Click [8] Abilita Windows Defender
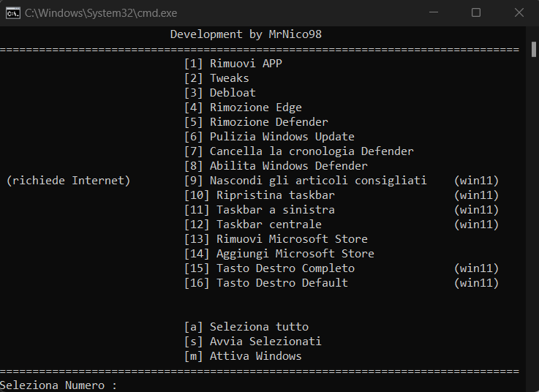539x392 pixels. pyautogui.click(x=276, y=166)
